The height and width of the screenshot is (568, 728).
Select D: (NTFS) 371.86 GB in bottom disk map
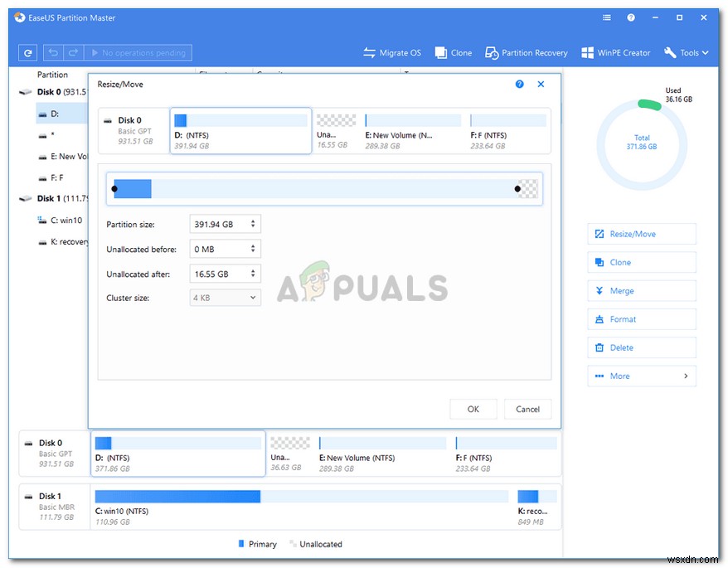pyautogui.click(x=177, y=454)
